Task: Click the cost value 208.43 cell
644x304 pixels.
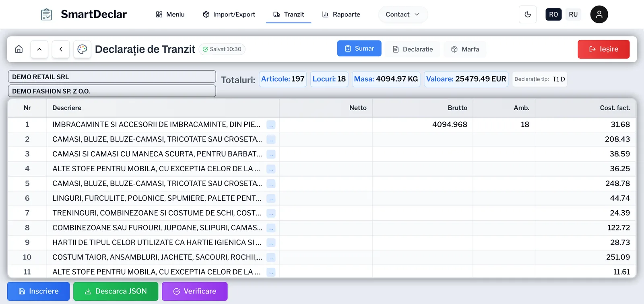Action: (585, 140)
